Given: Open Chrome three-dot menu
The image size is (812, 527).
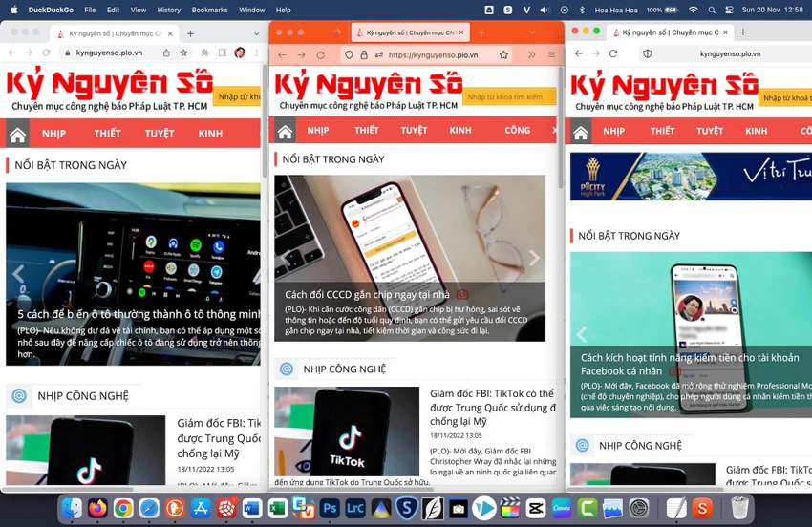Looking at the screenshot, I should (256, 53).
